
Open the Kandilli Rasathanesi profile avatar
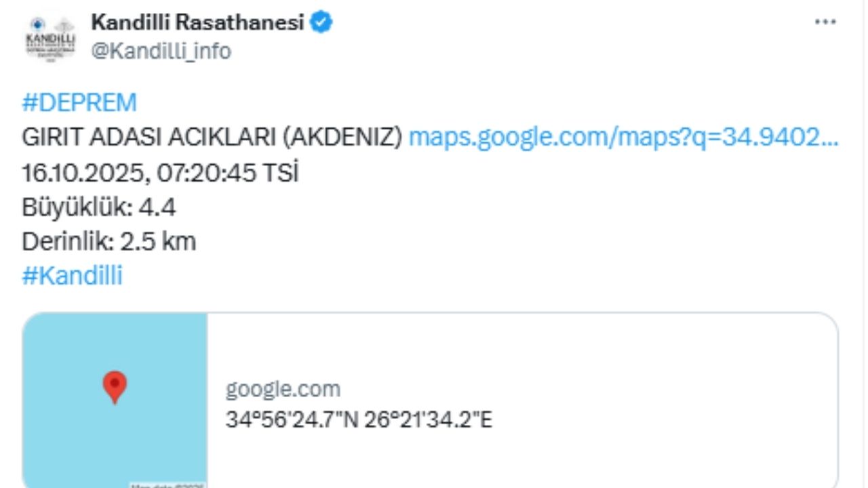click(50, 39)
